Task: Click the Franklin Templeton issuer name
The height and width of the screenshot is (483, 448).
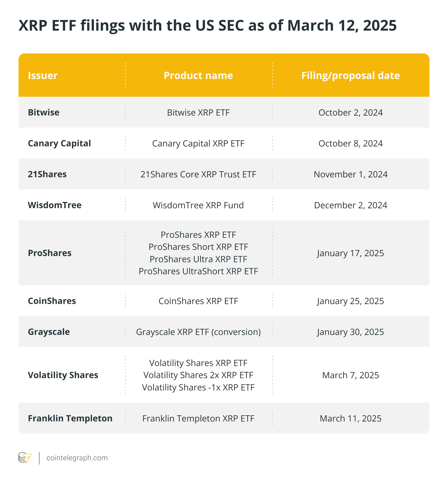Action: pyautogui.click(x=70, y=418)
